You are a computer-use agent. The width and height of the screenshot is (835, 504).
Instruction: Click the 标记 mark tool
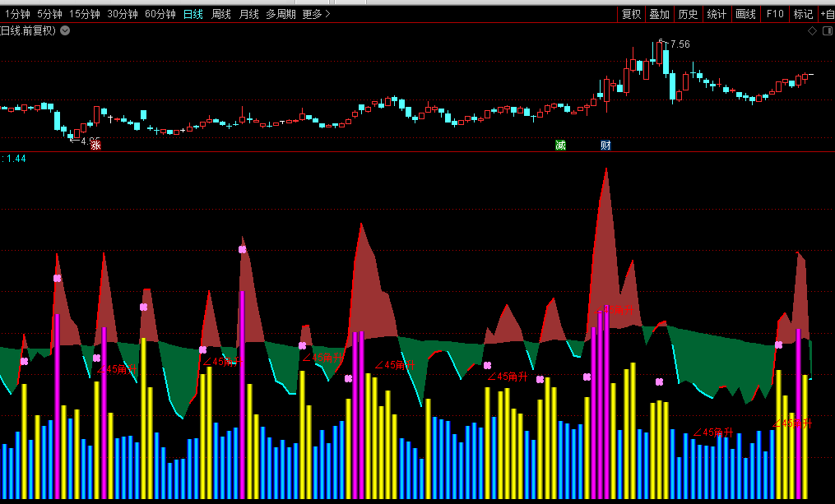(802, 14)
